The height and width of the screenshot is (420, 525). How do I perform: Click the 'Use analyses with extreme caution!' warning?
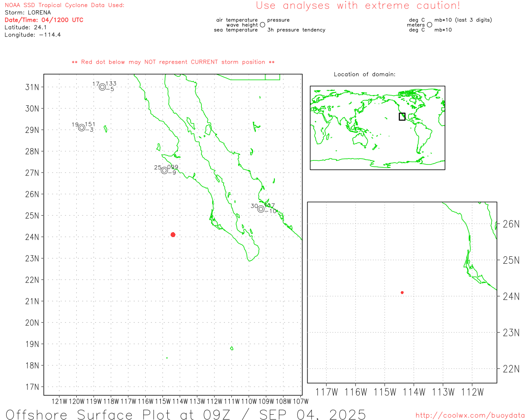click(x=358, y=5)
